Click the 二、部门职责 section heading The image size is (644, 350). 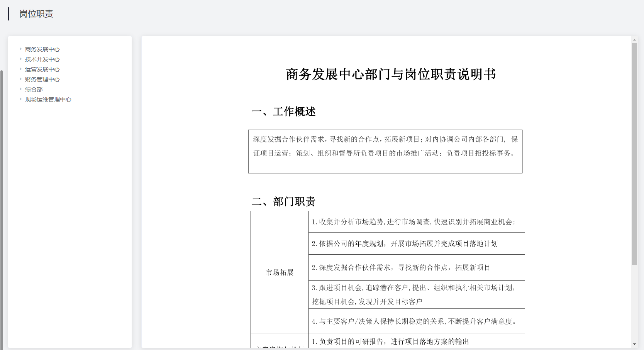pyautogui.click(x=283, y=202)
